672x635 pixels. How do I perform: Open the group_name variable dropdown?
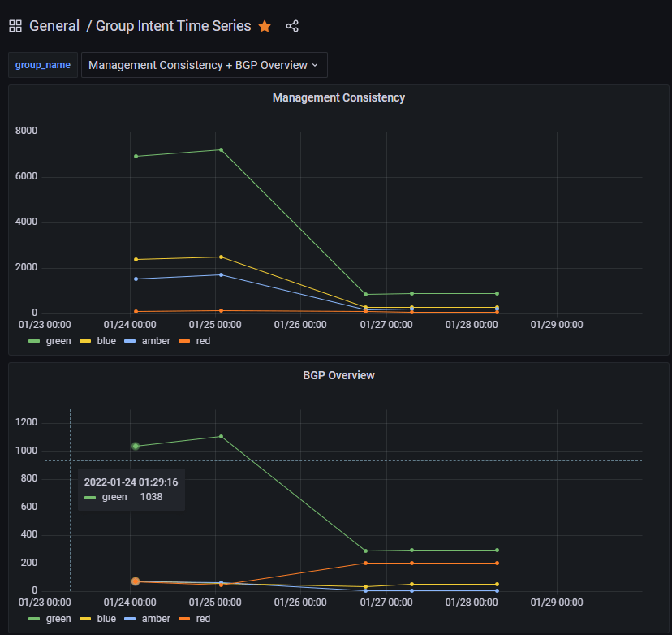pyautogui.click(x=204, y=65)
